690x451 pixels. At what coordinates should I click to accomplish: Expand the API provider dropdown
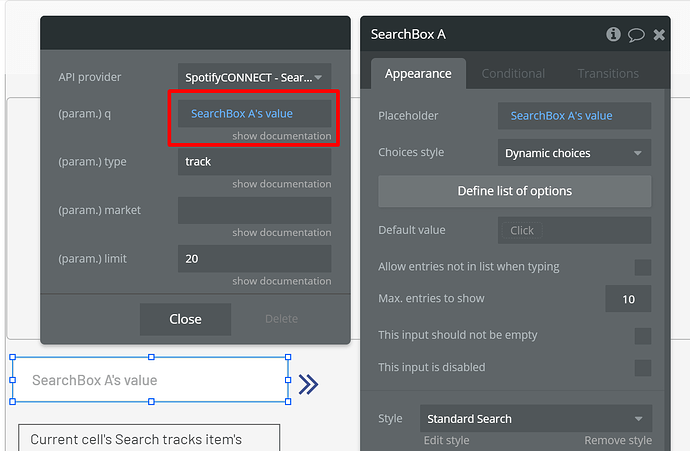coord(254,77)
